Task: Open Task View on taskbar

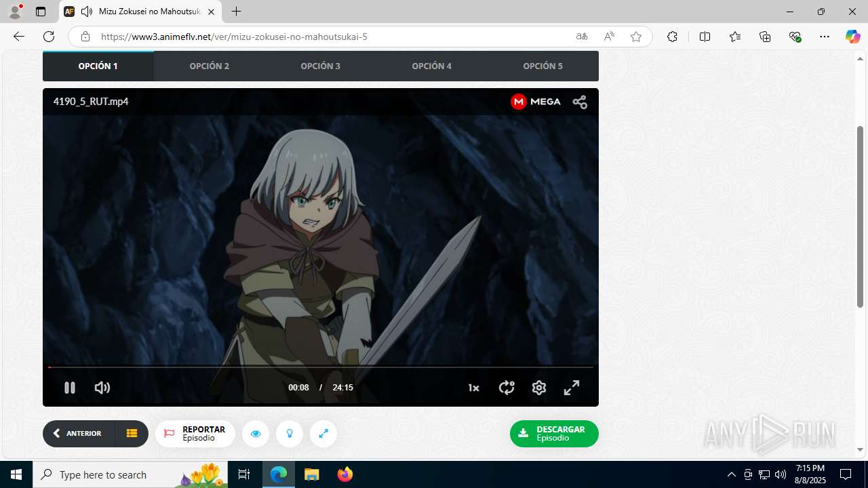Action: tap(245, 474)
